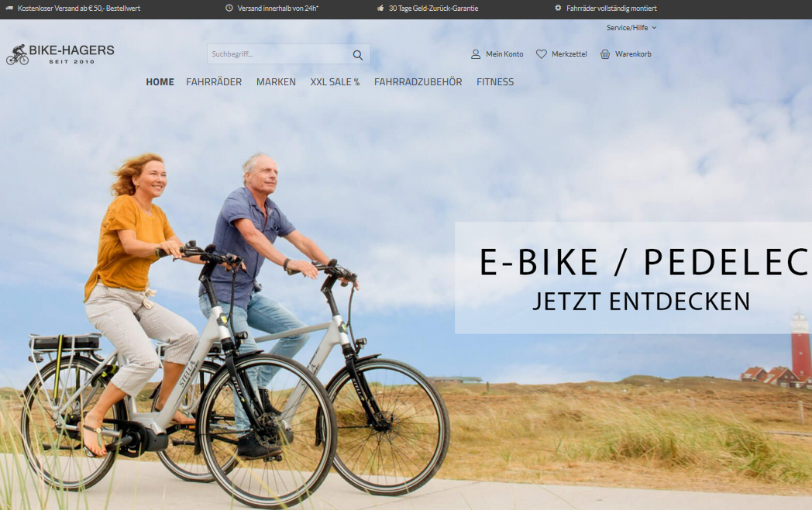The width and height of the screenshot is (812, 514).
Task: Open the Mein Konto user icon
Action: click(x=476, y=54)
